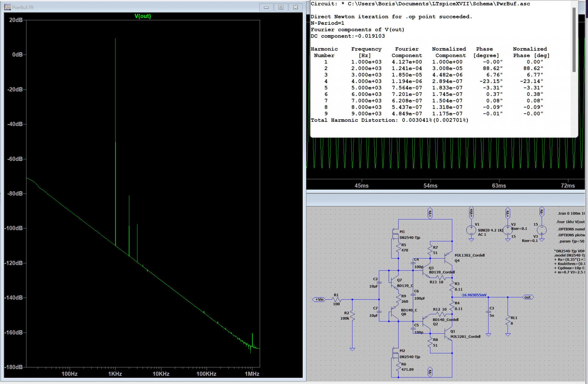Click the ground symbol below R2
The width and height of the screenshot is (588, 384).
[352, 349]
